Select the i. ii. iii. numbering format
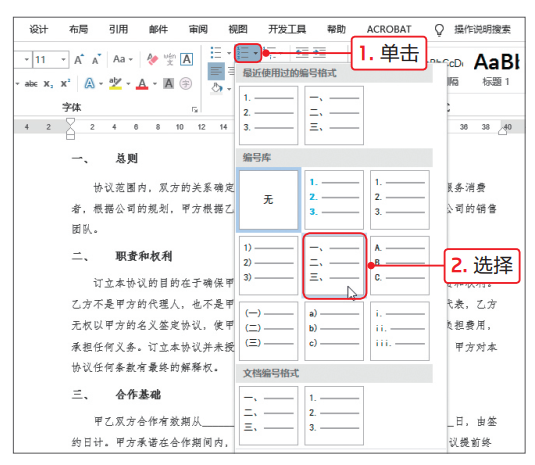535x465 pixels. pyautogui.click(x=400, y=331)
